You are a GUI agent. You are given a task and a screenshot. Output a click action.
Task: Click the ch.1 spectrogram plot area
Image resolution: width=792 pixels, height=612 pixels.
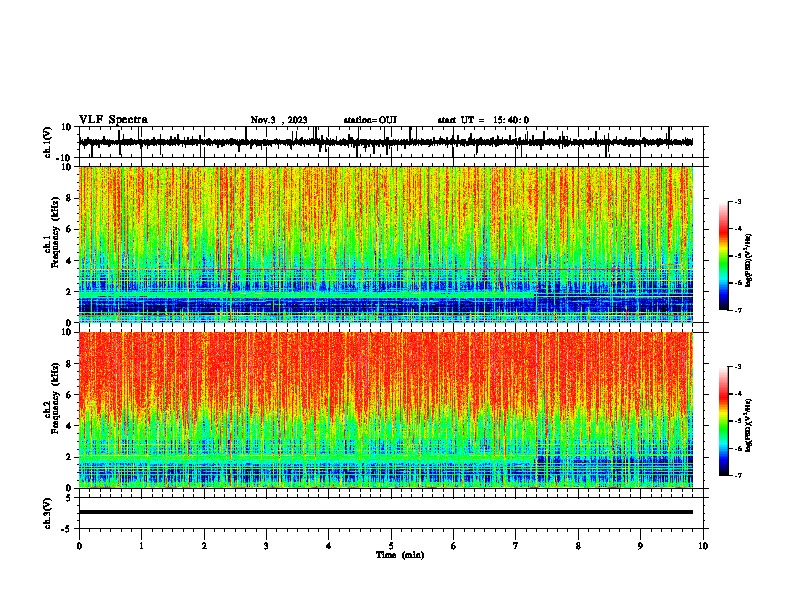pyautogui.click(x=386, y=244)
